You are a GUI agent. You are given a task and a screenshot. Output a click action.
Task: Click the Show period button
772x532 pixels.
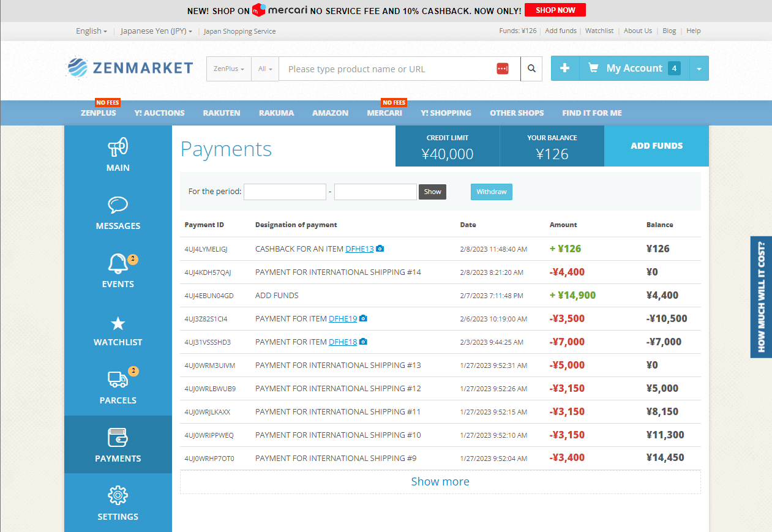[433, 192]
